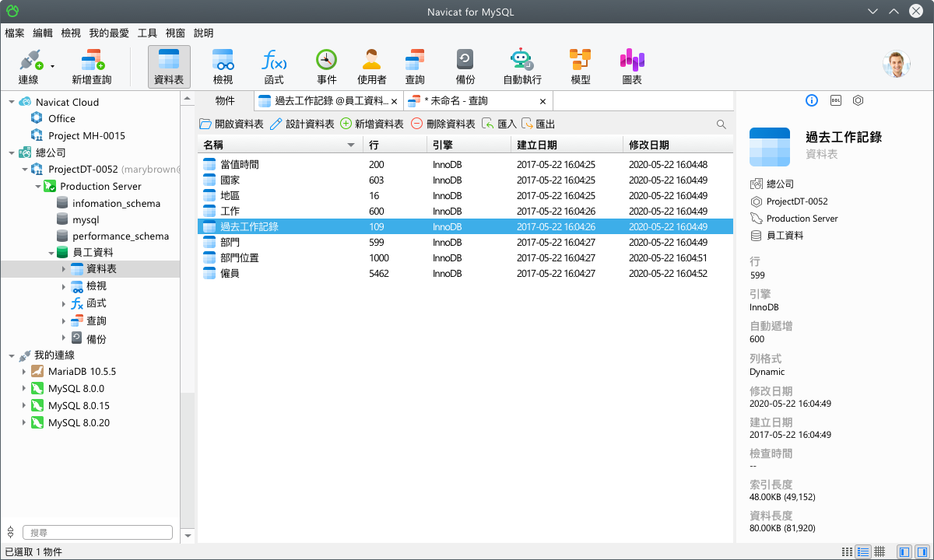Sort by the 名稱 column header

click(x=279, y=145)
